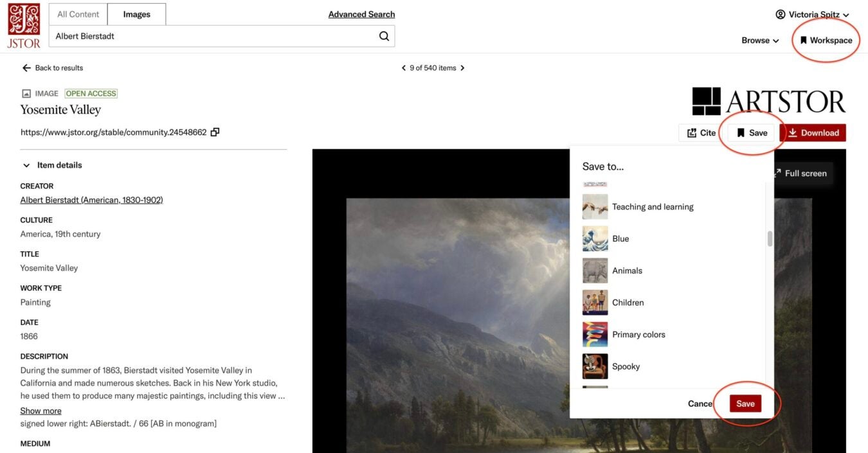This screenshot has height=453, width=868.
Task: Show more of the description text
Action: [x=41, y=410]
